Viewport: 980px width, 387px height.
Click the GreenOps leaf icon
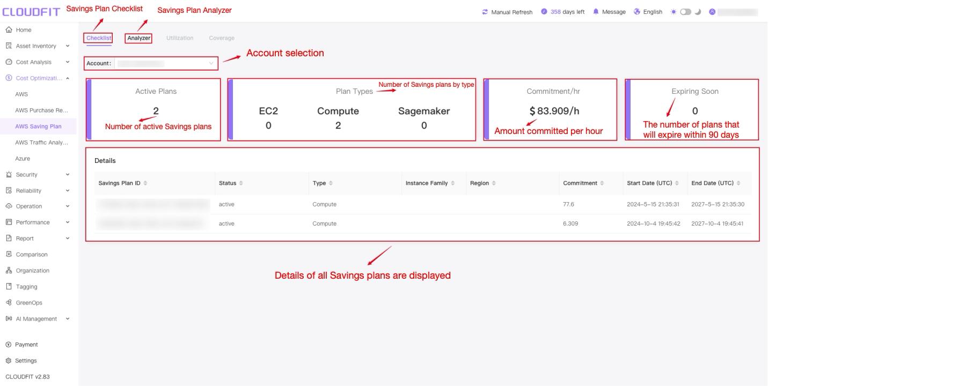click(x=9, y=303)
